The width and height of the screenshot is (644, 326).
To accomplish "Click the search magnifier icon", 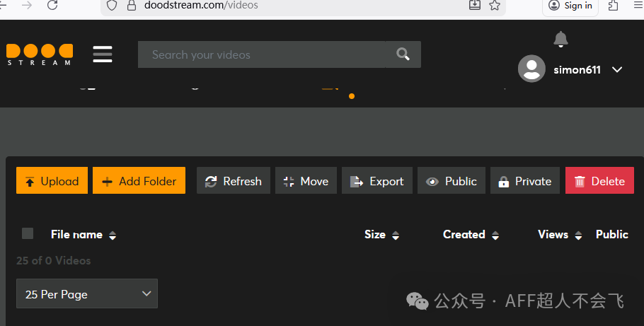I will click(403, 54).
